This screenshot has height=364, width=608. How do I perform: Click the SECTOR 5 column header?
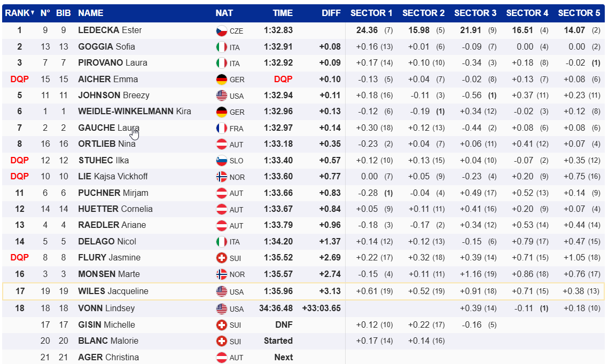point(579,13)
